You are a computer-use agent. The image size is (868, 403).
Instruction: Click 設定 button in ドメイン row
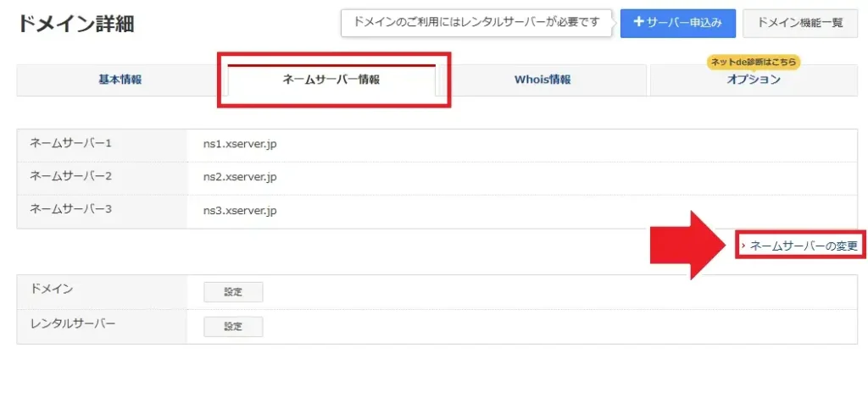tap(233, 292)
